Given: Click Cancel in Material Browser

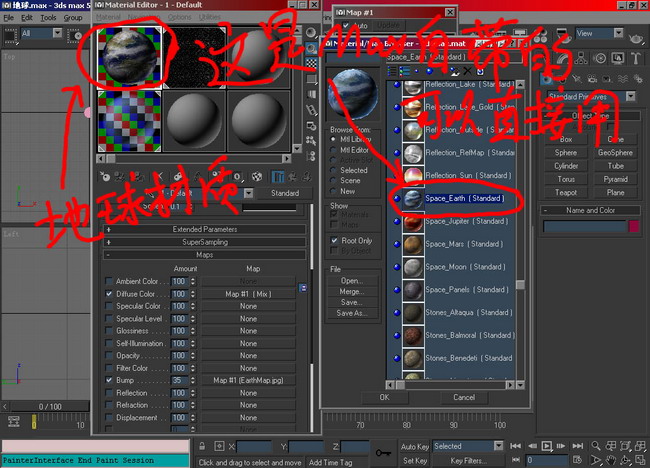Looking at the screenshot, I should (x=464, y=397).
